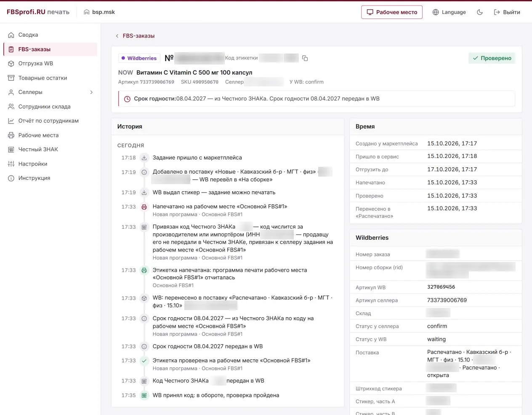The image size is (532, 415).
Task: Click the info icon for Срок годности передан в WB
Action: click(x=144, y=347)
